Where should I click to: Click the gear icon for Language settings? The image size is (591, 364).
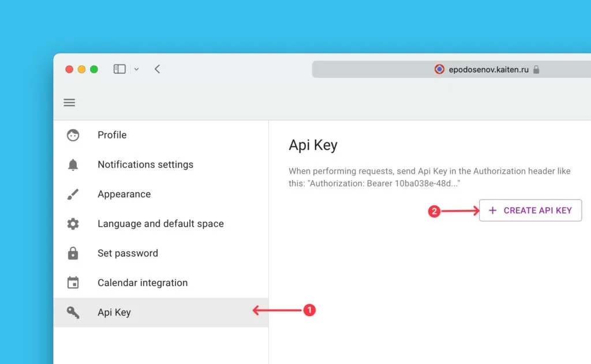click(73, 224)
